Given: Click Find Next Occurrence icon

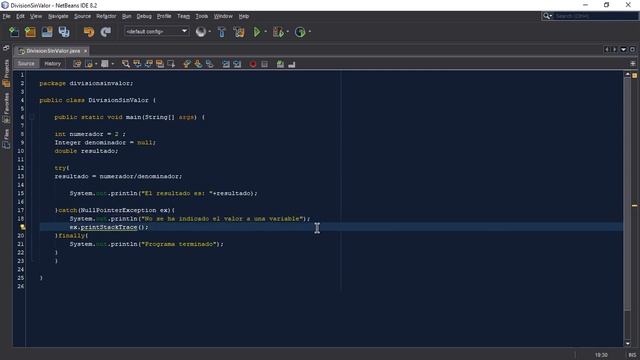Looking at the screenshot, I should [149, 64].
